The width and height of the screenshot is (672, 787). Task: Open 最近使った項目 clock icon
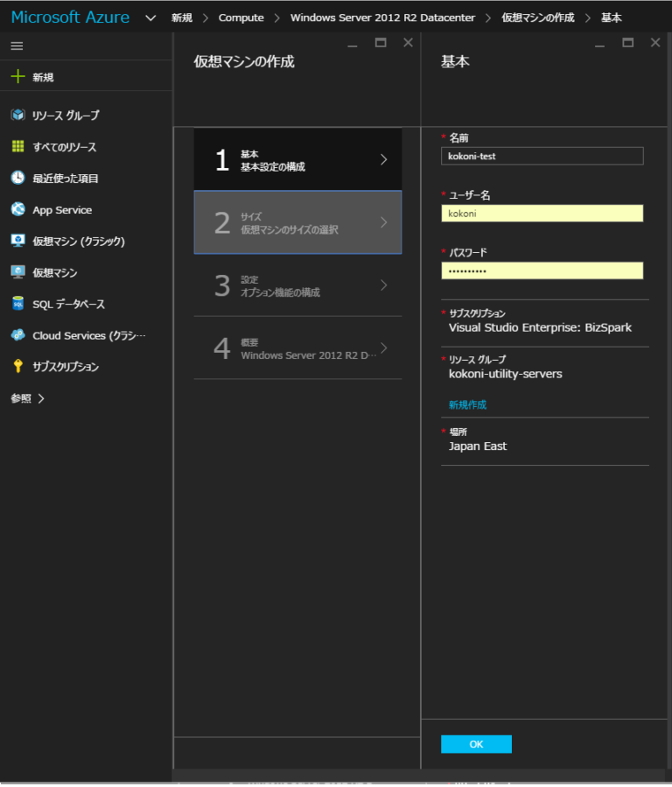[18, 178]
